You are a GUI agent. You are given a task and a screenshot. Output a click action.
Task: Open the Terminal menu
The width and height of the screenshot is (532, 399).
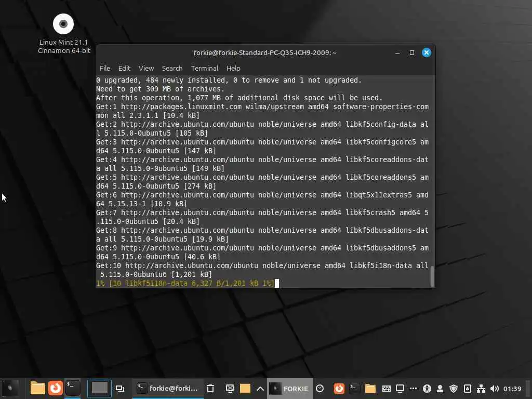205,68
